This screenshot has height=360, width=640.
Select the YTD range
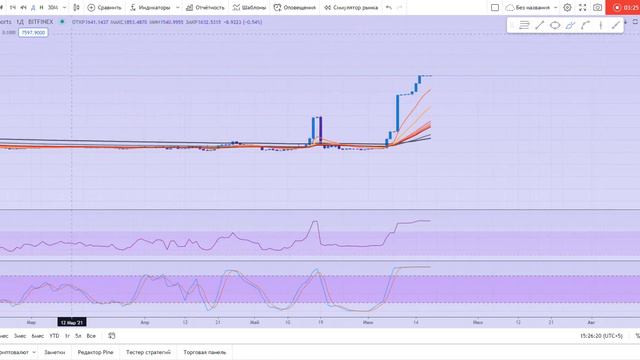tap(54, 336)
